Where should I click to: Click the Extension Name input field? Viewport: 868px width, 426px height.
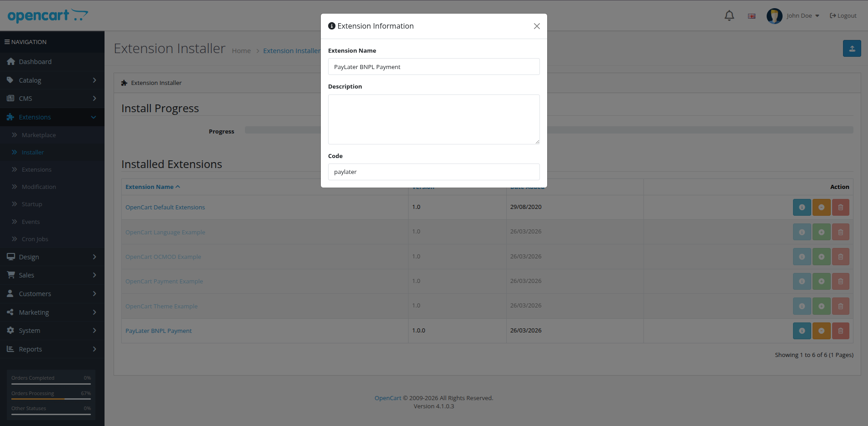434,67
